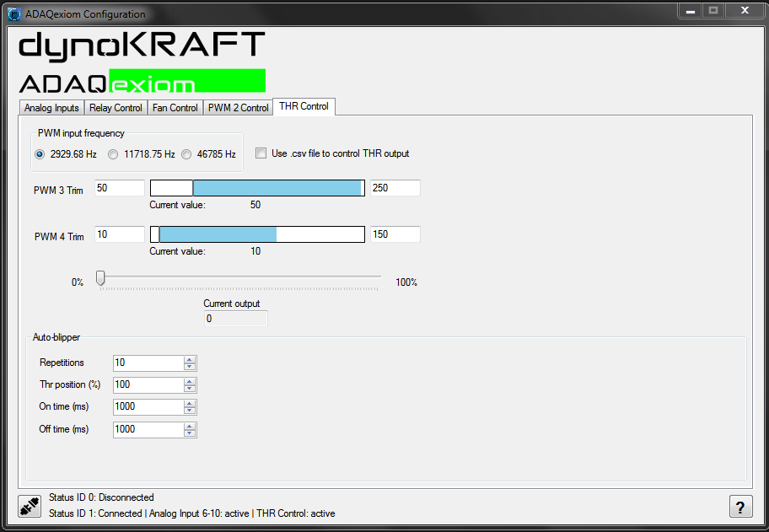Close the ADAQexiom Configuration window

click(745, 11)
